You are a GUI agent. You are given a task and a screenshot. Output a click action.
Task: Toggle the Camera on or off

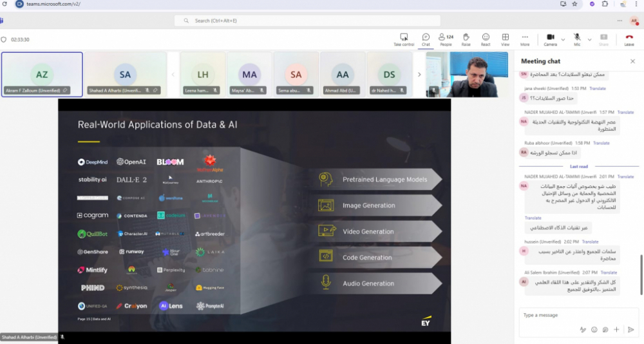coord(550,39)
